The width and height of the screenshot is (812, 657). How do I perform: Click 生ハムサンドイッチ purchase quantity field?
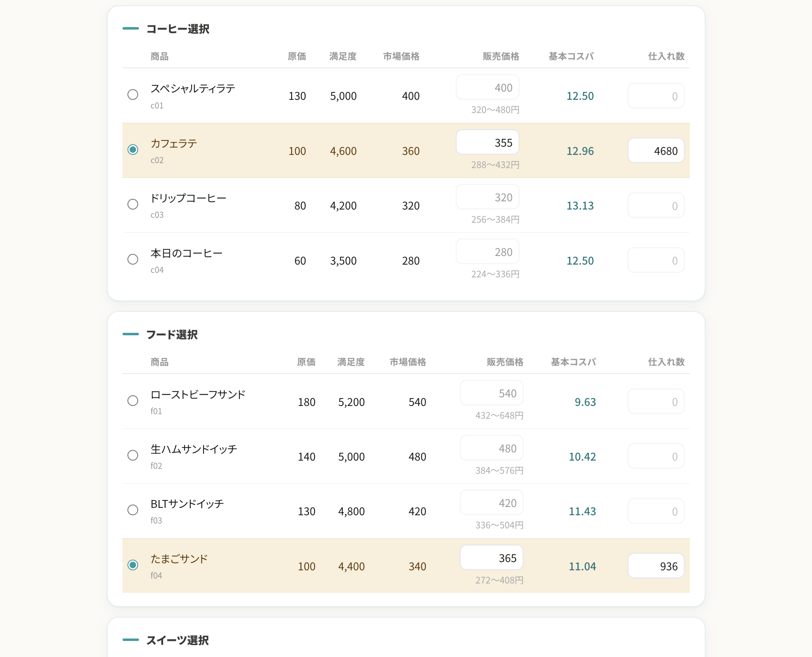click(656, 456)
